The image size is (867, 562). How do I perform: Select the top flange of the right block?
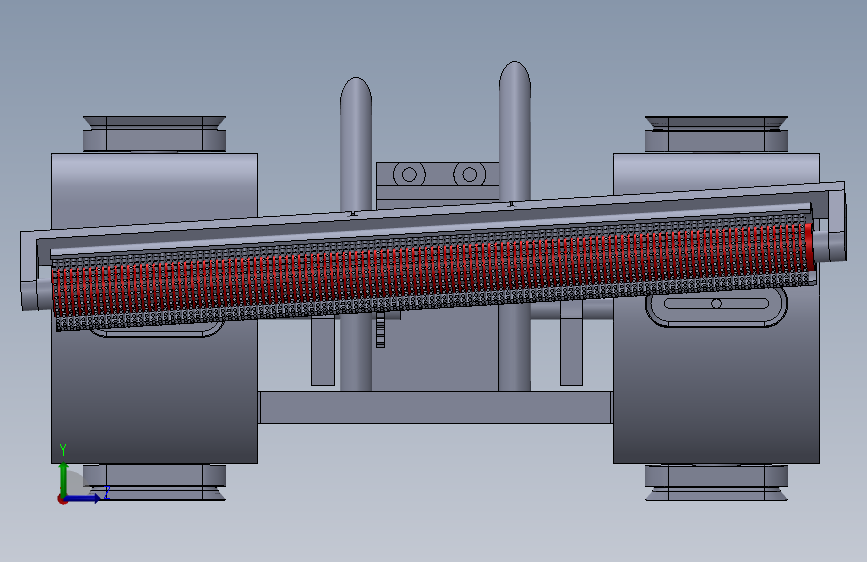coord(716,133)
